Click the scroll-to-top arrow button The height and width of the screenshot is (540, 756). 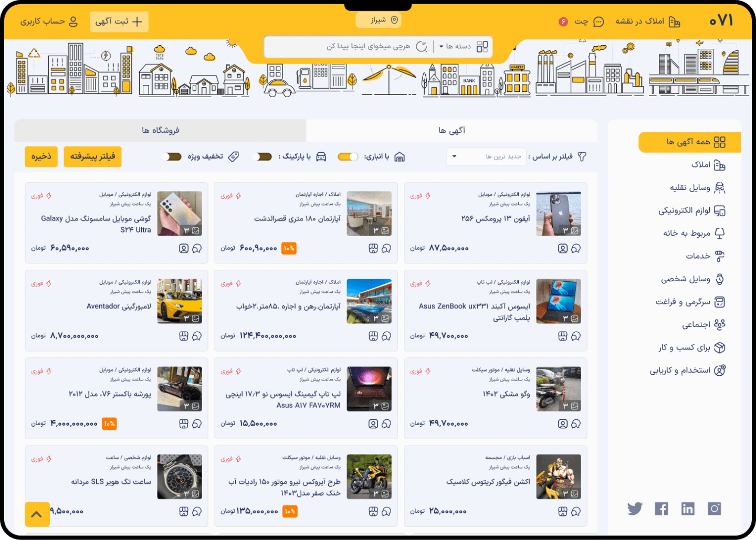click(x=37, y=514)
